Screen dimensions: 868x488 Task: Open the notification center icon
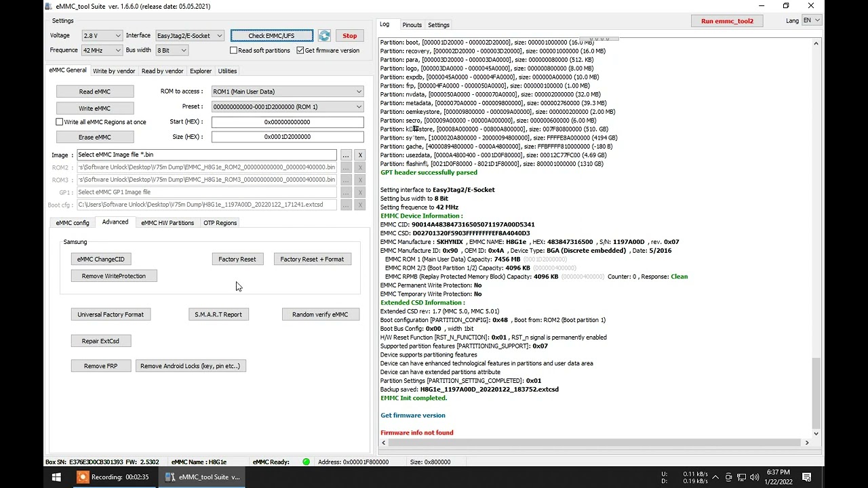[x=807, y=477]
